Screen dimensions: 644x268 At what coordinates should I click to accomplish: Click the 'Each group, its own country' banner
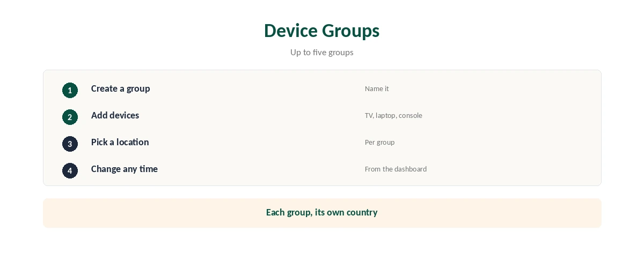[322, 213]
